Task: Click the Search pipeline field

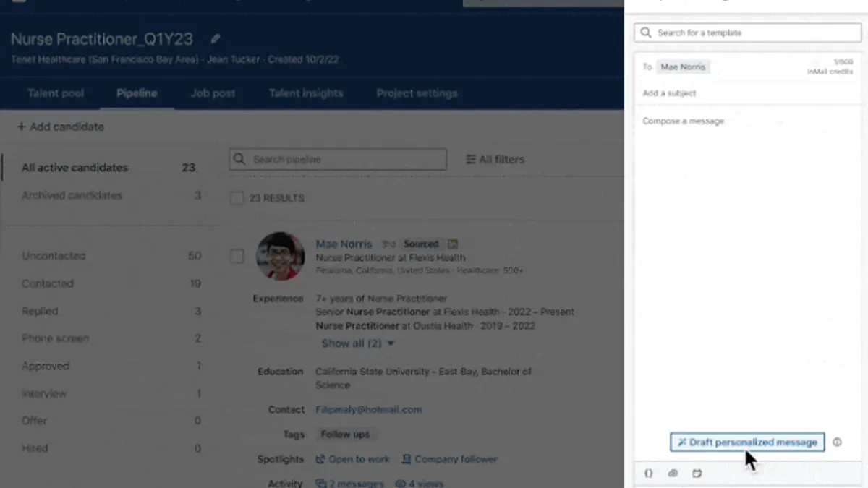Action: click(338, 159)
